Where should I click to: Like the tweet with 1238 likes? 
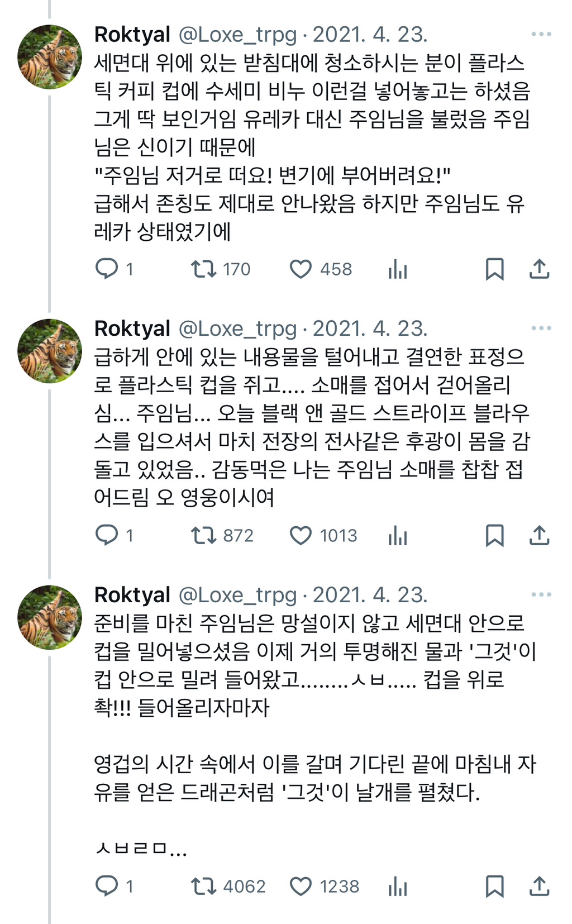click(x=301, y=886)
